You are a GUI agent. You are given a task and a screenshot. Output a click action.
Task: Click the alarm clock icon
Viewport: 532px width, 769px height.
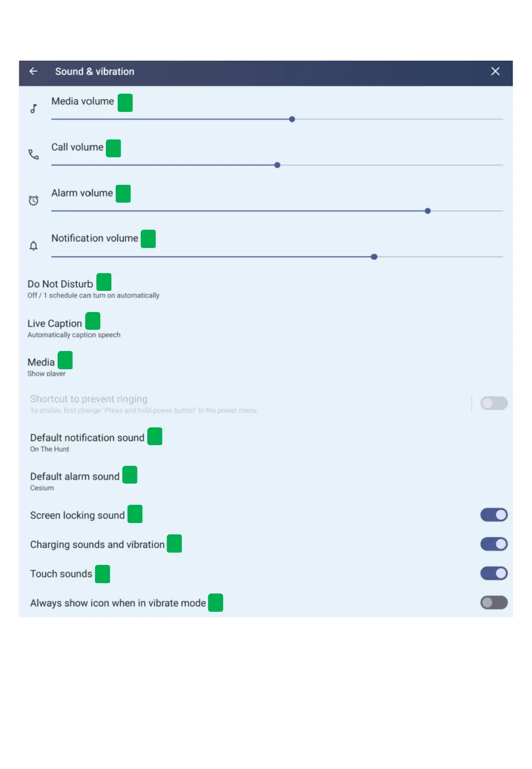[x=33, y=200]
